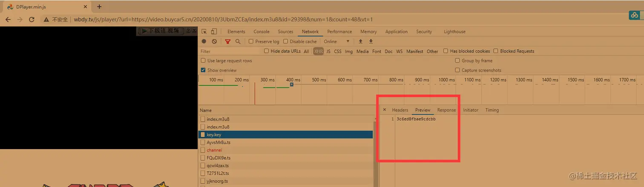Filter requests by WS
644x187 pixels.
399,52
